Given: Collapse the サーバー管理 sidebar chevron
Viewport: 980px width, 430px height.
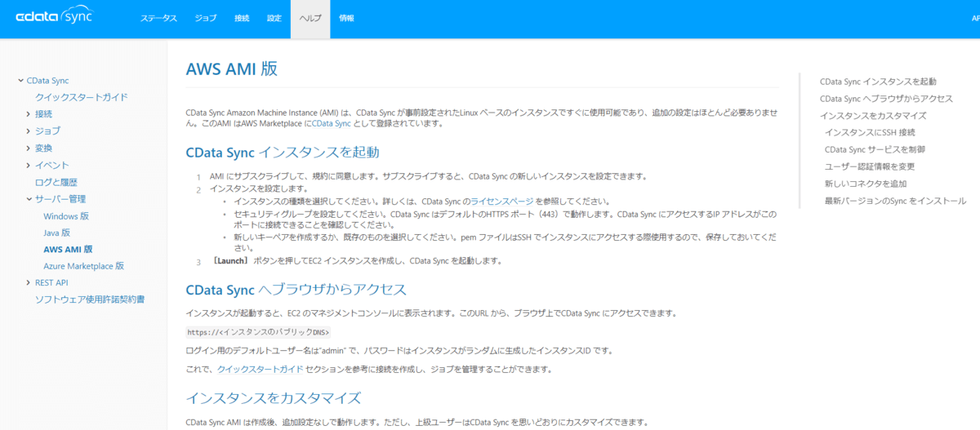Looking at the screenshot, I should point(29,199).
